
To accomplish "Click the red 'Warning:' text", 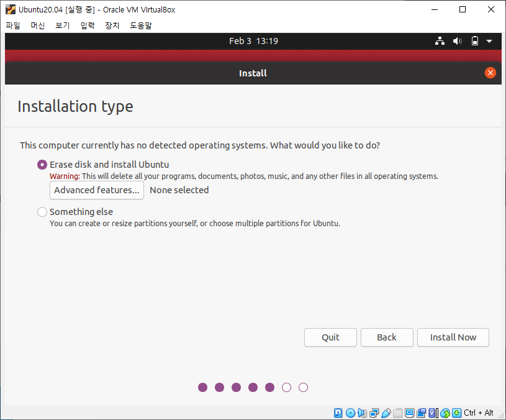I will (65, 176).
